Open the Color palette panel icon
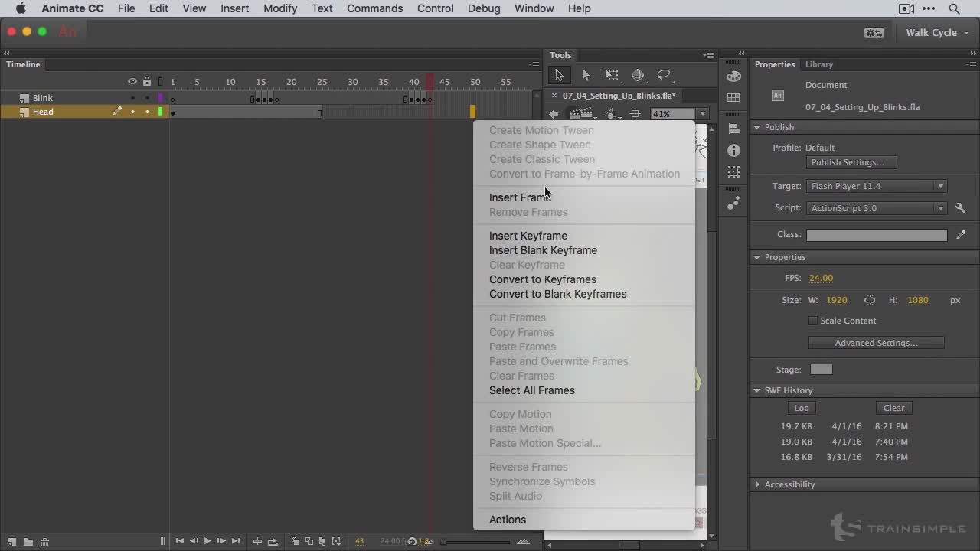Screen dimensions: 980x551 pyautogui.click(x=733, y=76)
